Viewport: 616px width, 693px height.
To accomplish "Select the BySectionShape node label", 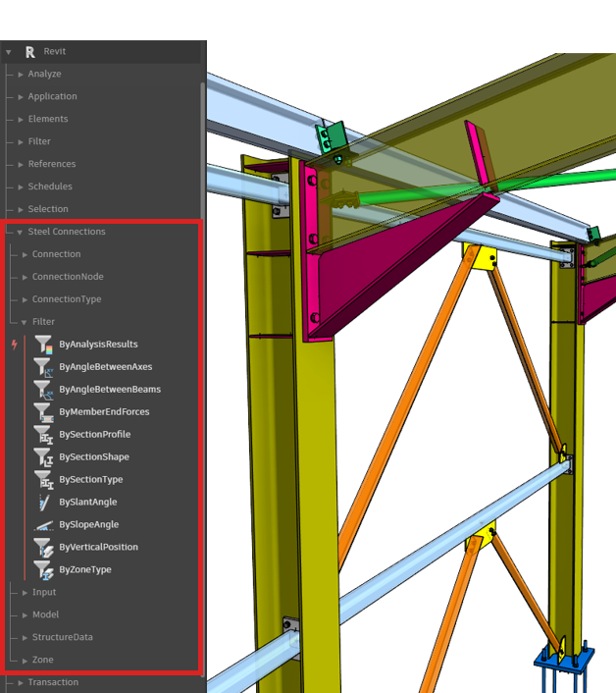I will 94,456.
